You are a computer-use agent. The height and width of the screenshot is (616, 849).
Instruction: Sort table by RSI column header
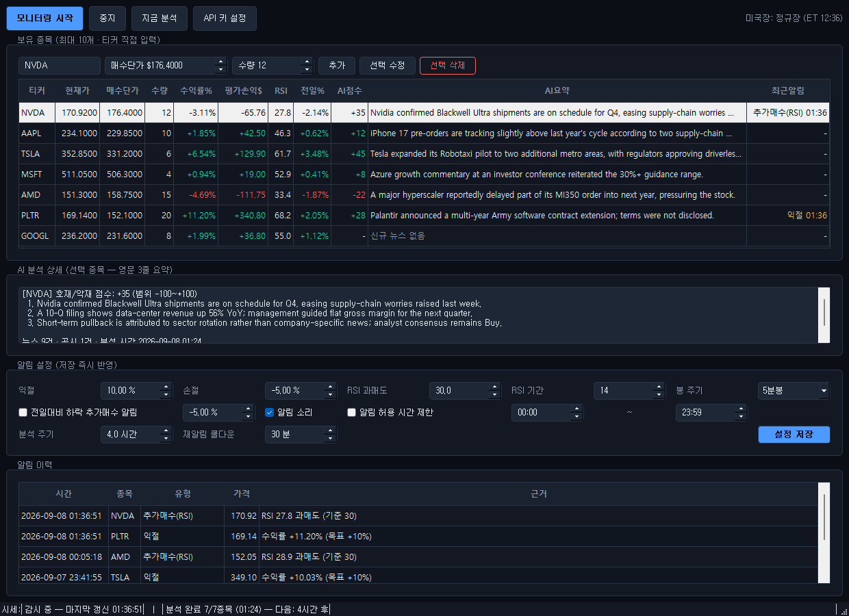click(x=281, y=90)
